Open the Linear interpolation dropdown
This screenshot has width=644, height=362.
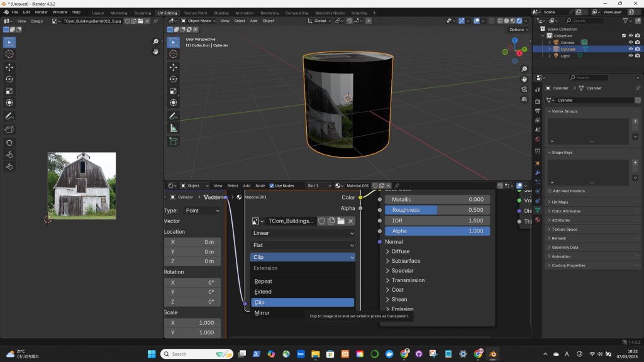[303, 233]
